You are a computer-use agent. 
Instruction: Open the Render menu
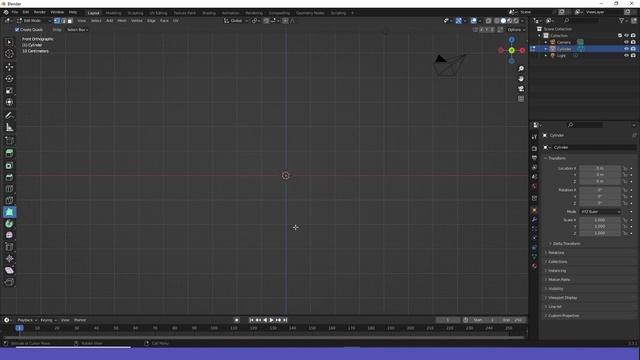click(x=40, y=12)
